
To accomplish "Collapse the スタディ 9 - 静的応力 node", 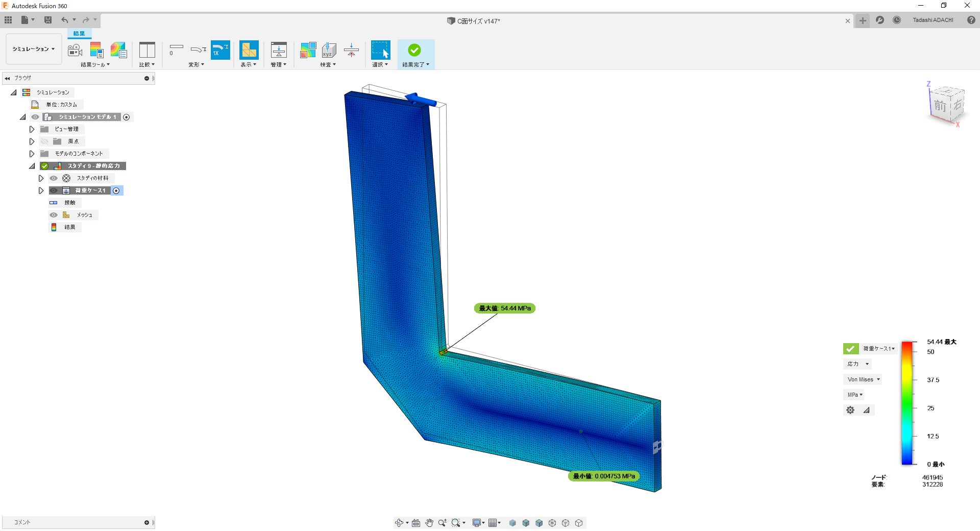I will tap(32, 166).
